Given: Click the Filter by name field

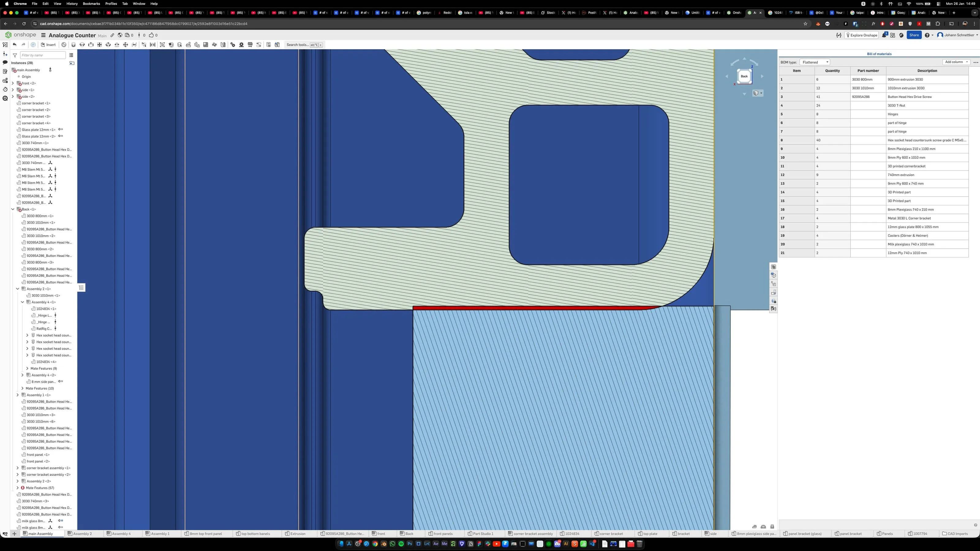Looking at the screenshot, I should point(43,55).
